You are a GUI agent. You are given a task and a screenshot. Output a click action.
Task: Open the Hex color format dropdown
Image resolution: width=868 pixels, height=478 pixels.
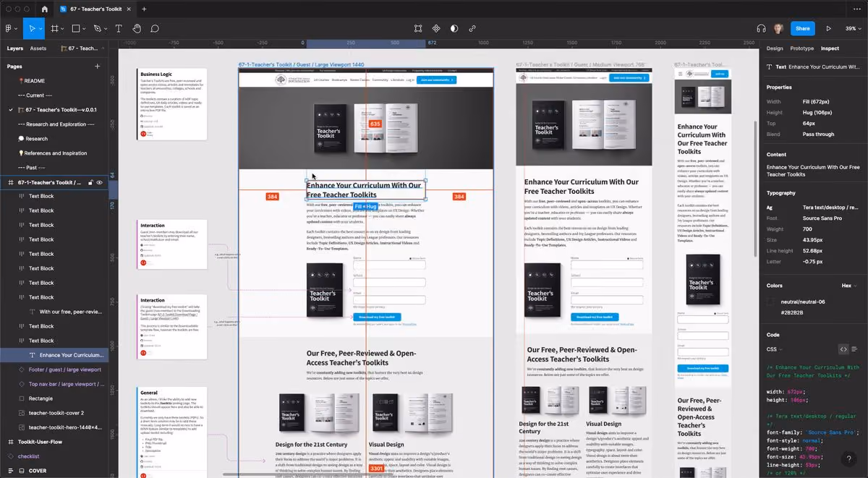pyautogui.click(x=849, y=286)
